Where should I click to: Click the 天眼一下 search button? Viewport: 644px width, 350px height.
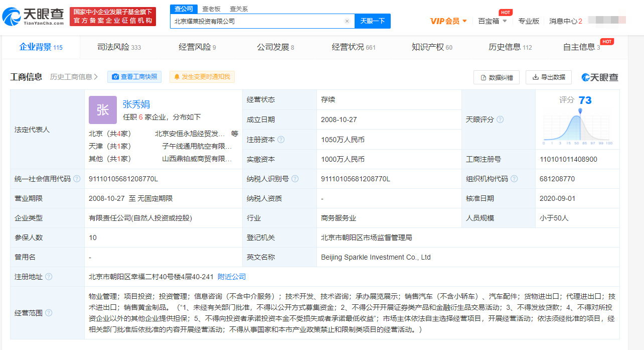coord(373,21)
